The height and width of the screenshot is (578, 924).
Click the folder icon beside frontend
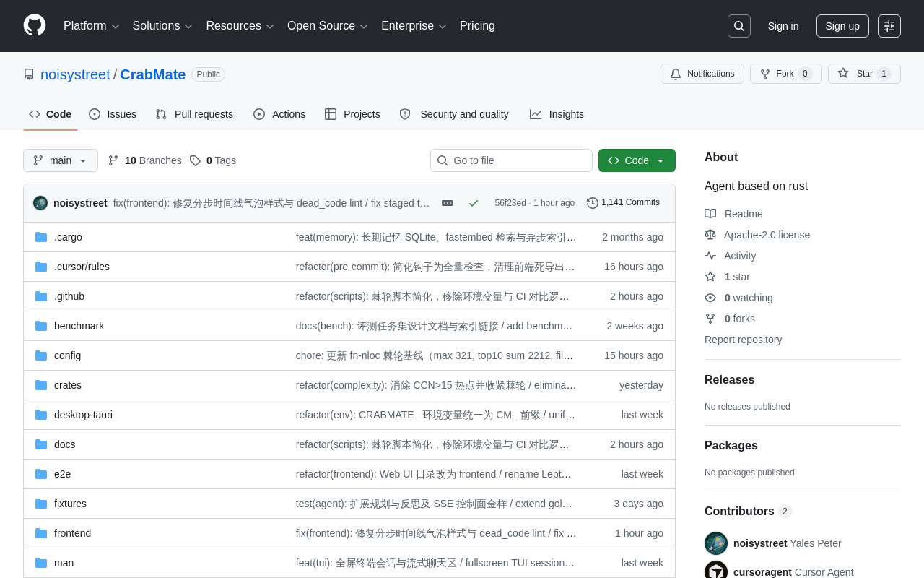click(x=41, y=533)
